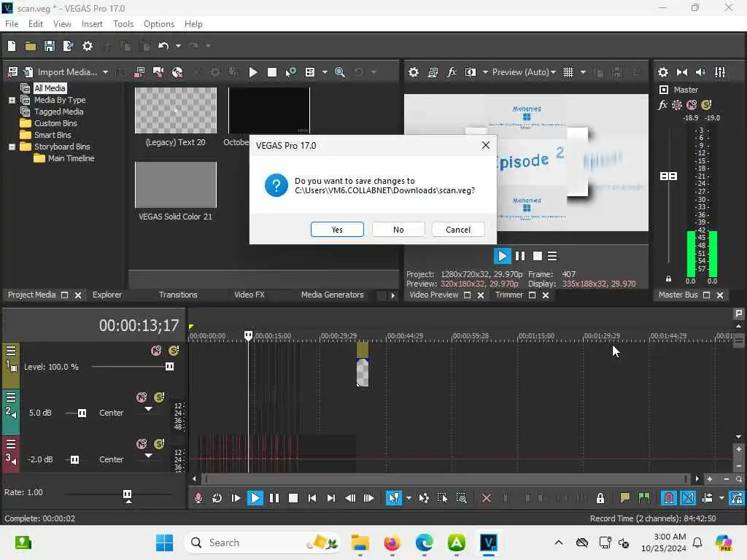The width and height of the screenshot is (747, 560).
Task: Open a project with the folder icon
Action: (31, 46)
